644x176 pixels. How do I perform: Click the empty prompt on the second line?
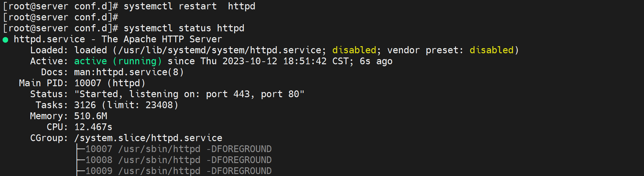point(60,17)
